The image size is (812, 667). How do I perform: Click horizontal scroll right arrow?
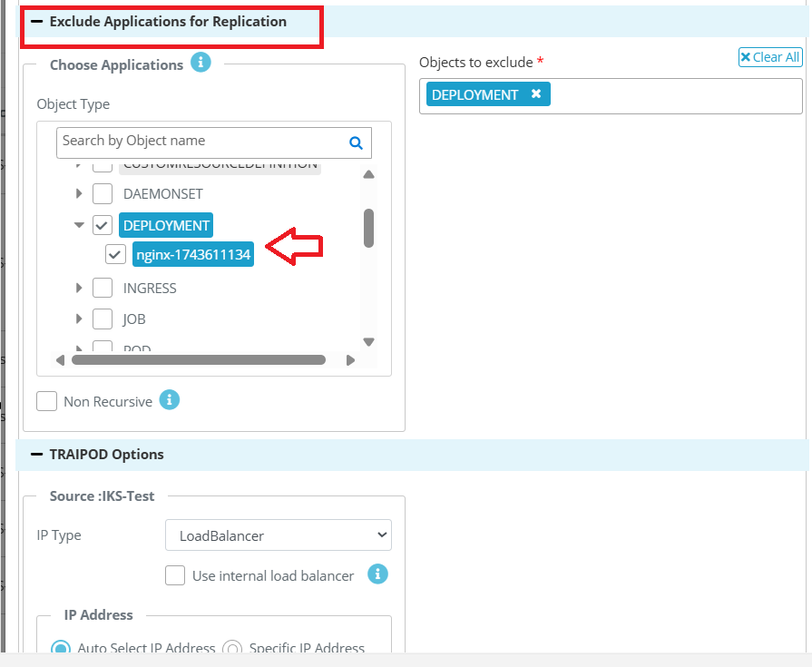[350, 360]
